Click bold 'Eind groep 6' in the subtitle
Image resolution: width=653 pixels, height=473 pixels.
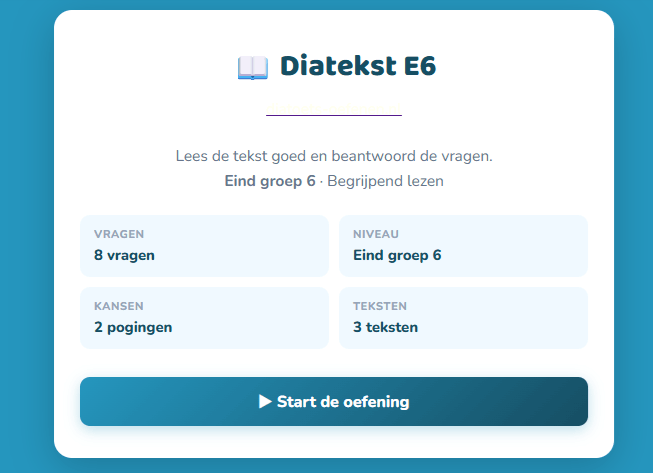pyautogui.click(x=270, y=181)
